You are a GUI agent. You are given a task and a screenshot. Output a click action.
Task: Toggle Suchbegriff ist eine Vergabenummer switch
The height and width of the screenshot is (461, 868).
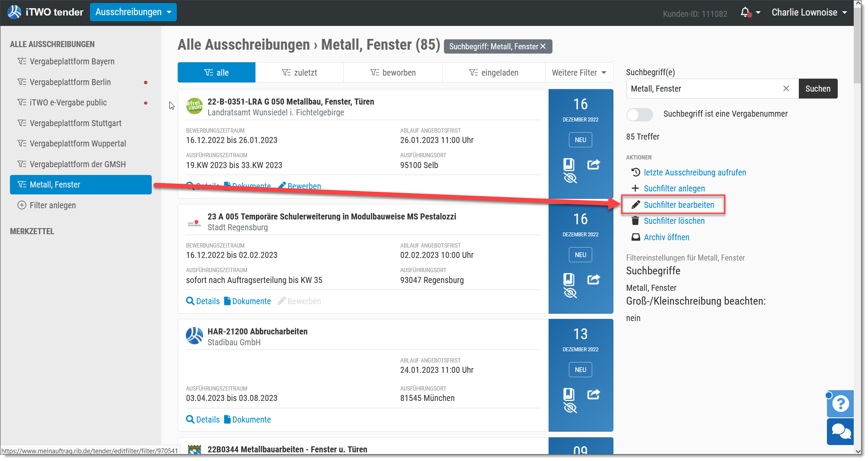coord(640,114)
